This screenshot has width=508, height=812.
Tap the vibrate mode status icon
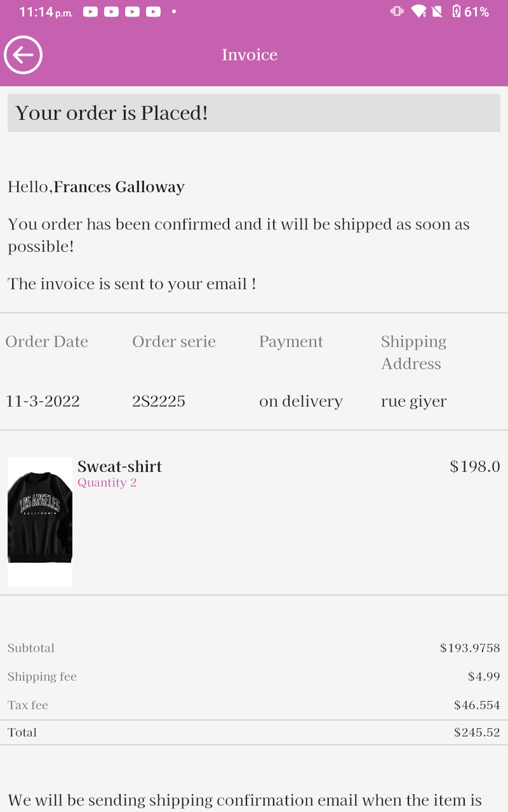[x=397, y=11]
